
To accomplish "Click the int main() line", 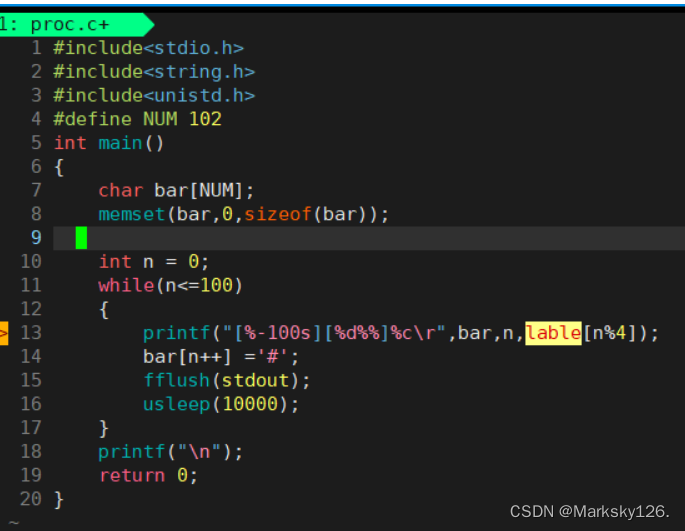I will click(x=109, y=143).
